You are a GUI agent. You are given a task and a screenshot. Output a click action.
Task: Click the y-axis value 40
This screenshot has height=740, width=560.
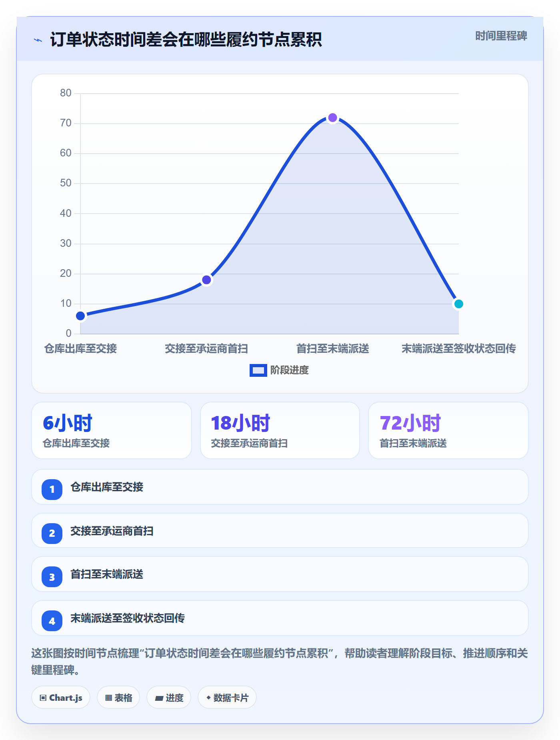coord(66,213)
